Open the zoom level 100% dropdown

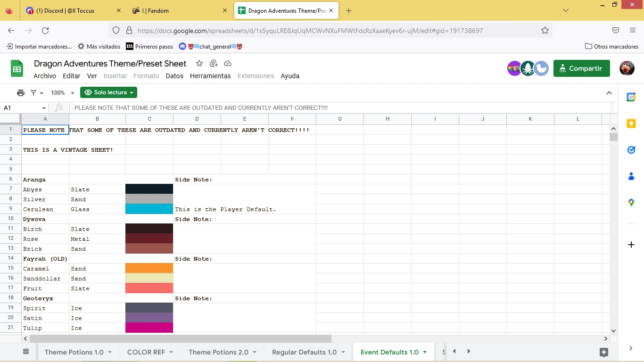[63, 93]
